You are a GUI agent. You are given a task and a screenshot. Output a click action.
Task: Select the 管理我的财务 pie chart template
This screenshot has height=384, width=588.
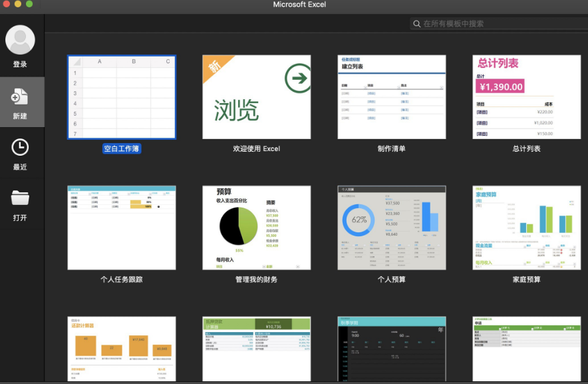[256, 228]
